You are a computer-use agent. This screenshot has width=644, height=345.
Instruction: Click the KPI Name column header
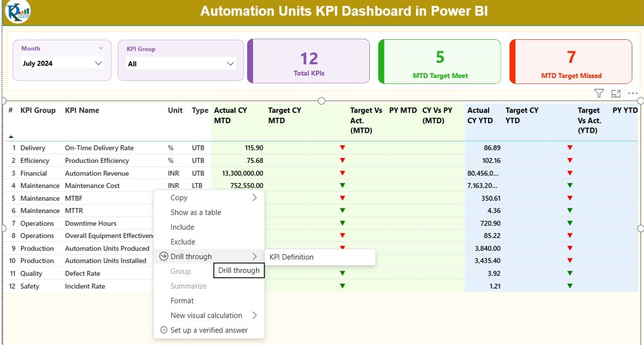coord(82,111)
